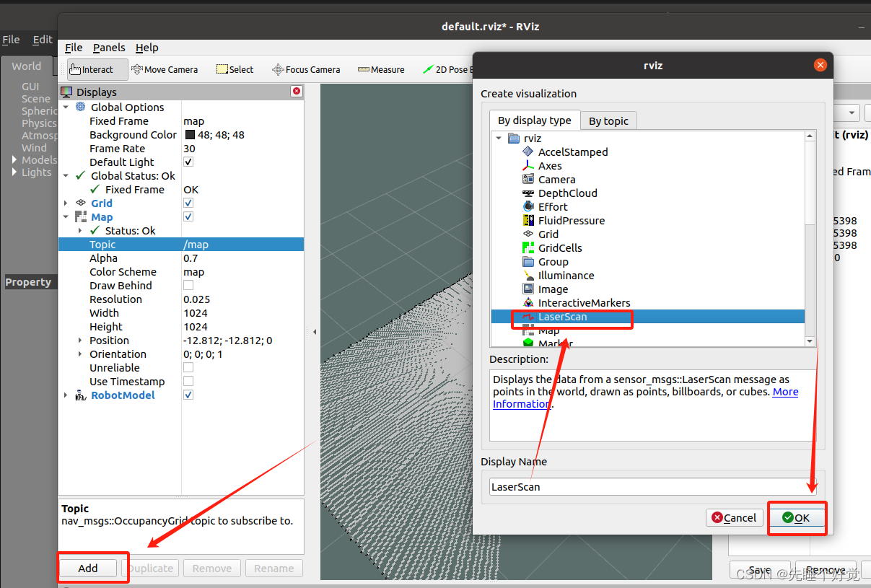
Task: Select the Camera display type icon
Action: 528,179
